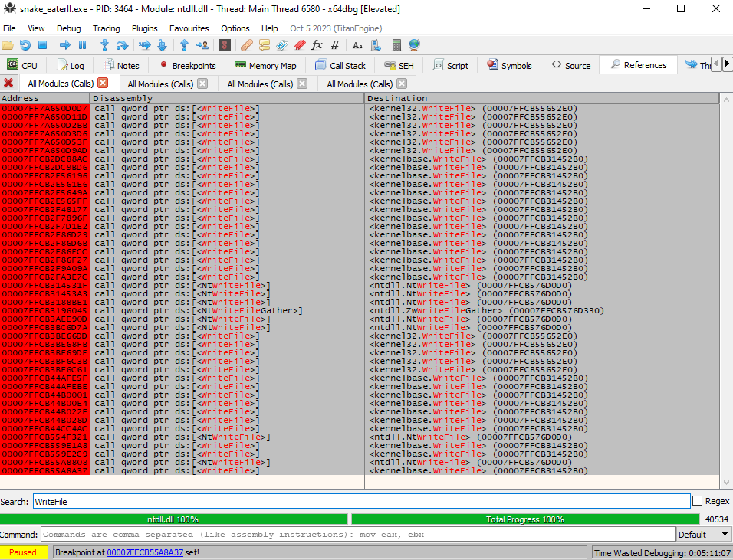This screenshot has height=560, width=733.
Task: Select the NtWriteFileGather call row
Action: [360, 310]
